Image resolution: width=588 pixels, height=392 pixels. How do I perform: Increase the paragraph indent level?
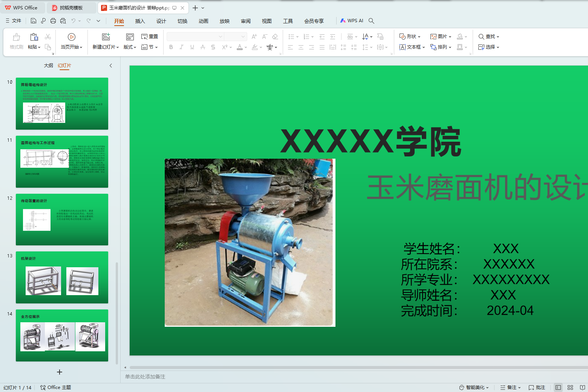tap(332, 37)
